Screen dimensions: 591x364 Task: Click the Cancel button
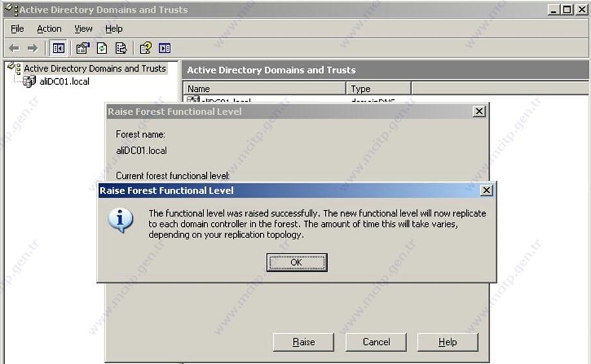point(376,342)
